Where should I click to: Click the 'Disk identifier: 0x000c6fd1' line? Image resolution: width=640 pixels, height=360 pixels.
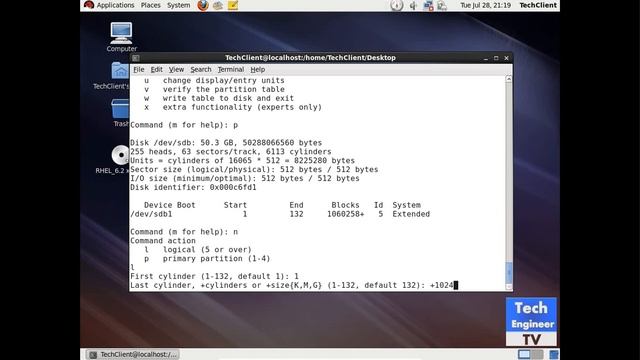(193, 187)
